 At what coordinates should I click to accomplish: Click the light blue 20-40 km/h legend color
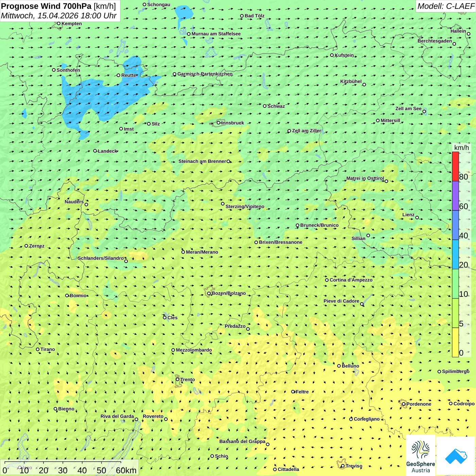[455, 255]
